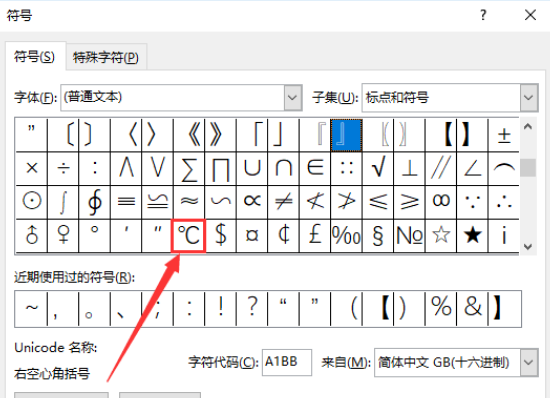The image size is (550, 398).
Task: Click the 字符代码 character code field
Action: 287,362
